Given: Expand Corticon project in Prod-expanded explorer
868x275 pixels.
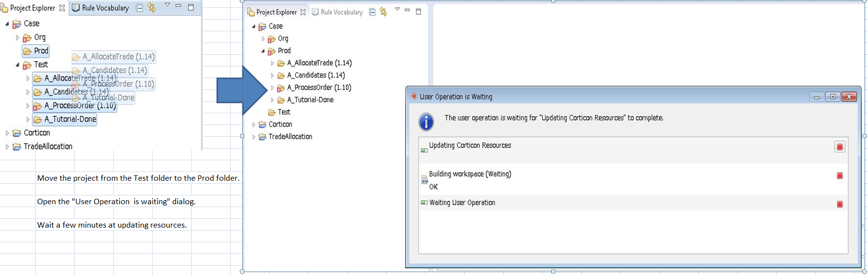Looking at the screenshot, I should (x=254, y=125).
